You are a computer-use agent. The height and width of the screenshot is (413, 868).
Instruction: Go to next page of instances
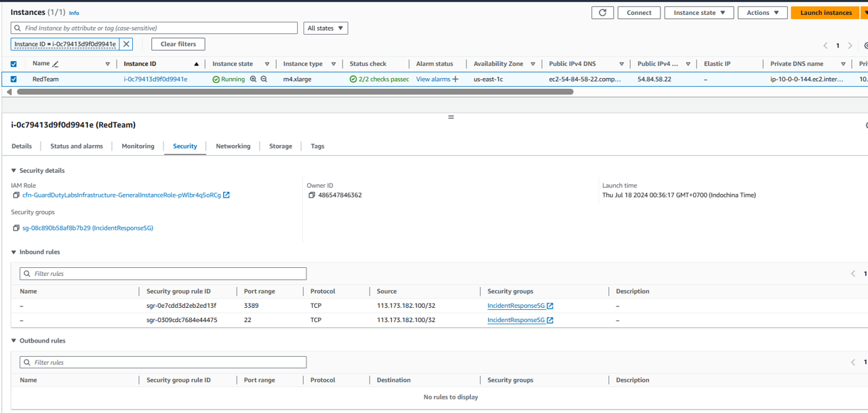coord(850,45)
